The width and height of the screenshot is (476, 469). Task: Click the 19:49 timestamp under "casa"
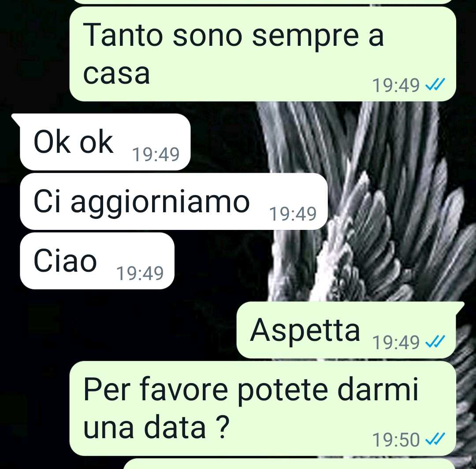(396, 85)
